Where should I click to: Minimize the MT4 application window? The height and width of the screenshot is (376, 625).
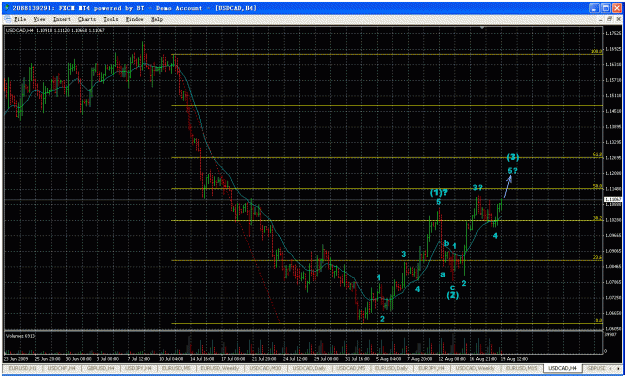(x=595, y=8)
